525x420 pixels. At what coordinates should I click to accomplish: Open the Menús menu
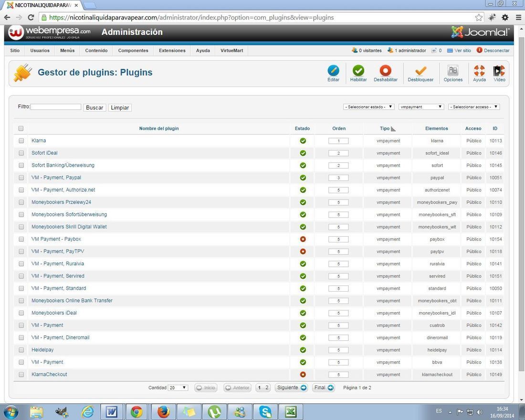coord(67,51)
